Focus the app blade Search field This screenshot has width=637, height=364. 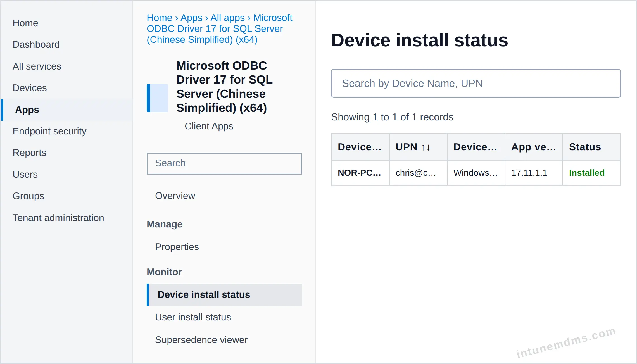(x=224, y=163)
